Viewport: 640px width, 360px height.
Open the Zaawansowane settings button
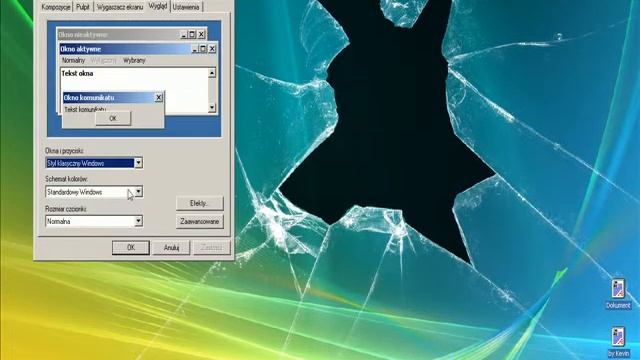coord(200,221)
